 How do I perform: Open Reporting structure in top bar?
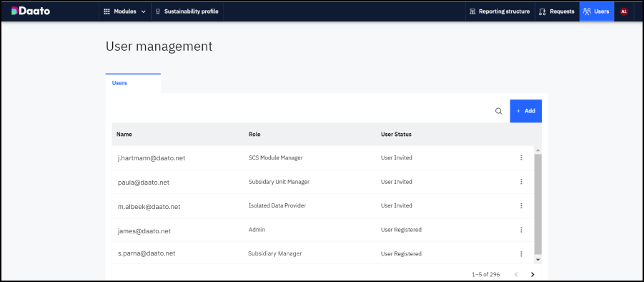pyautogui.click(x=500, y=11)
